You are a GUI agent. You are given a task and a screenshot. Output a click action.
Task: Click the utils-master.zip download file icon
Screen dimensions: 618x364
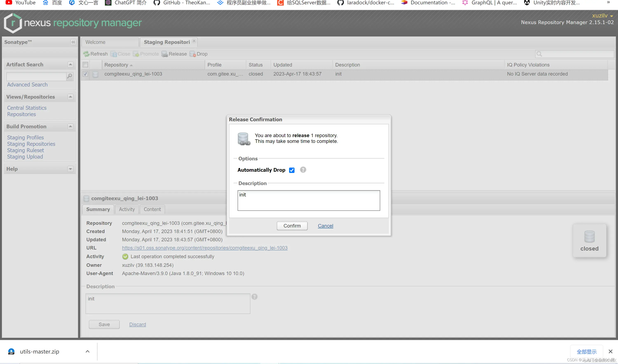coord(11,351)
